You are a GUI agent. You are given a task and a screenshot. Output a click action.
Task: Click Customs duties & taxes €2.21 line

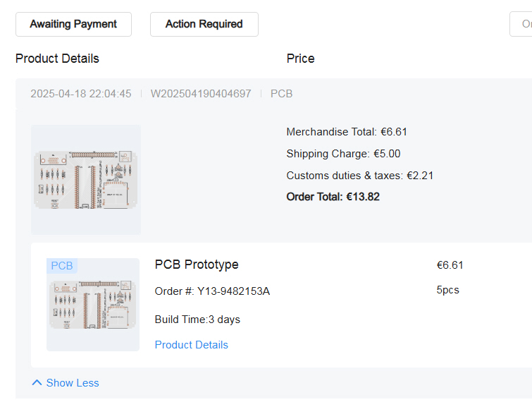[x=359, y=176]
